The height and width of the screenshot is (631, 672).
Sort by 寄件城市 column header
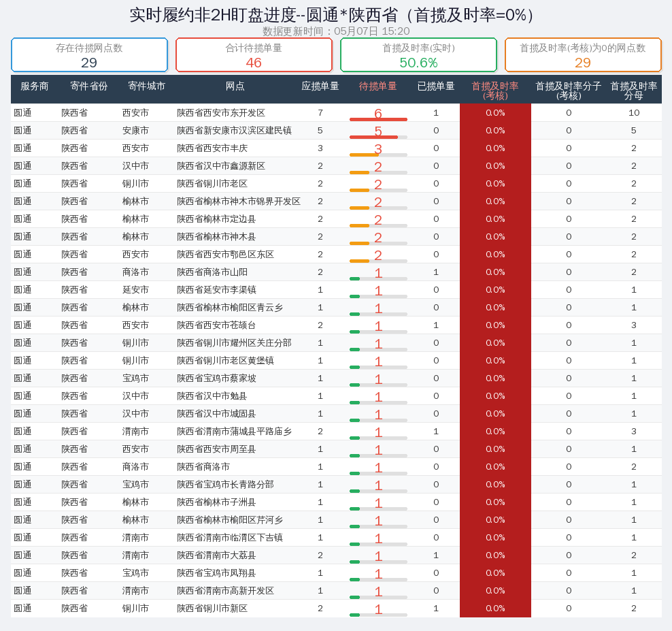click(146, 86)
